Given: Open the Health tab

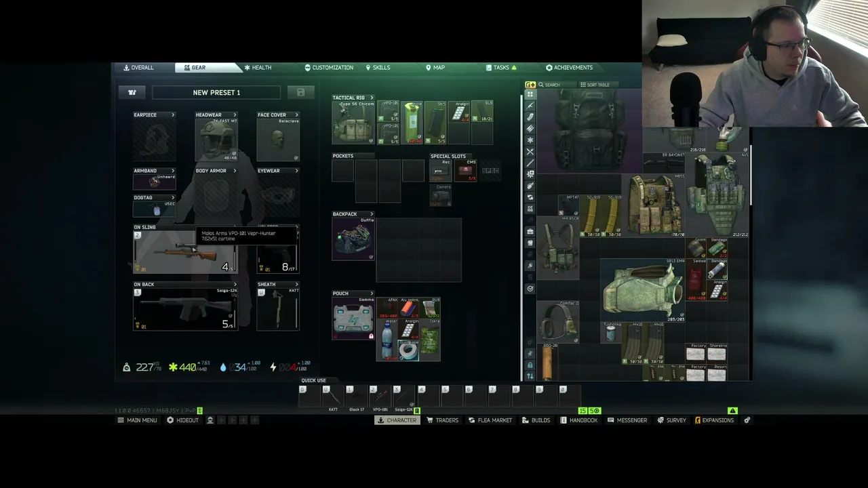Looking at the screenshot, I should click(x=258, y=68).
